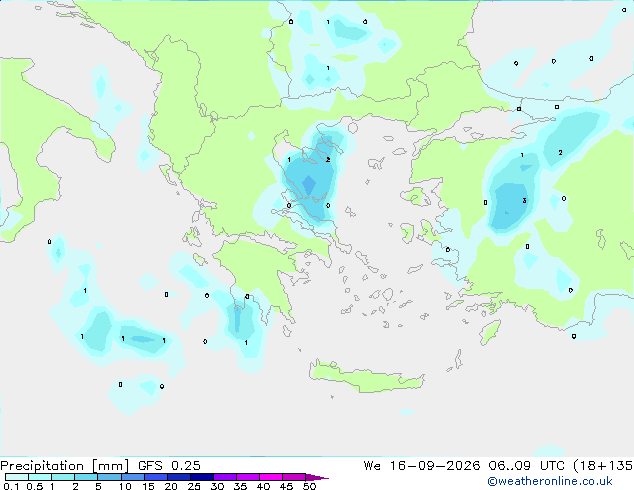Click the rain cell southwest of Peloponnese
Viewport: 634px width, 490px height.
click(239, 319)
